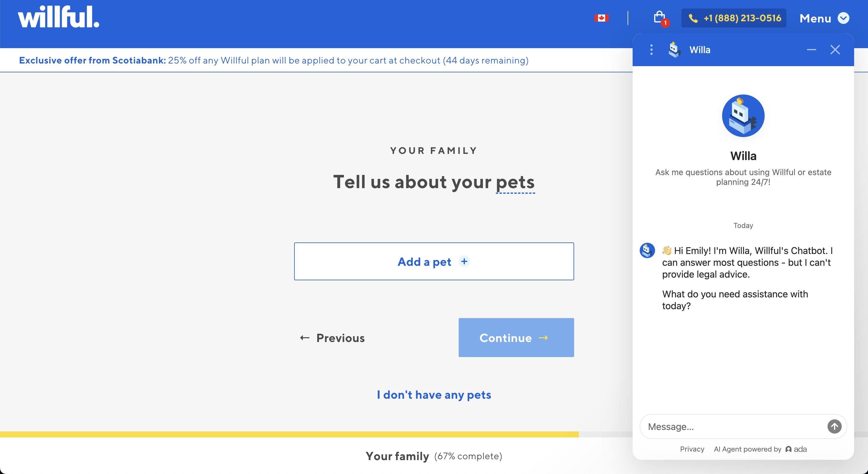Send the chat message with arrow button
Screen dimensions: 868x474
[834, 426]
